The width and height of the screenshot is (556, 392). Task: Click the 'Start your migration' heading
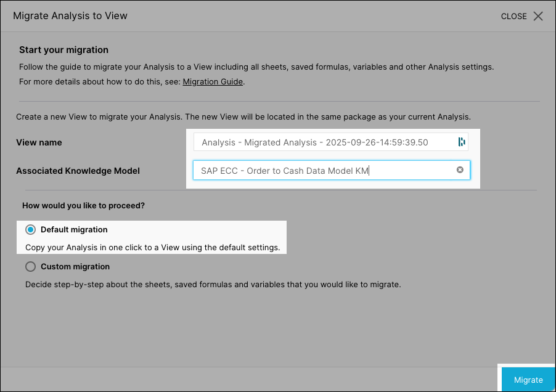(x=63, y=50)
